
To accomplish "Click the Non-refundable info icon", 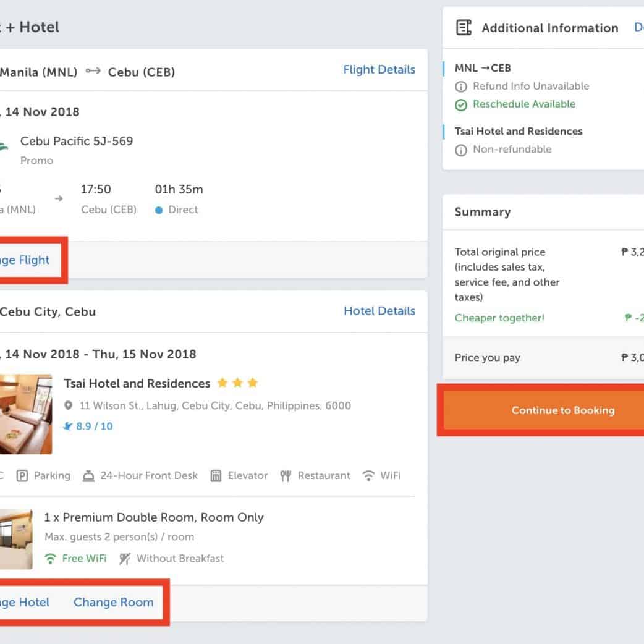I will tap(460, 150).
